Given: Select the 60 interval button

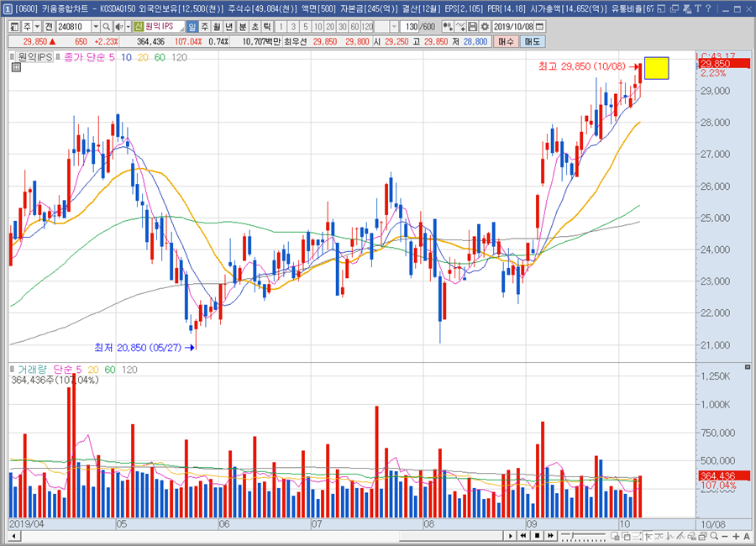Looking at the screenshot, I should click(x=354, y=27).
